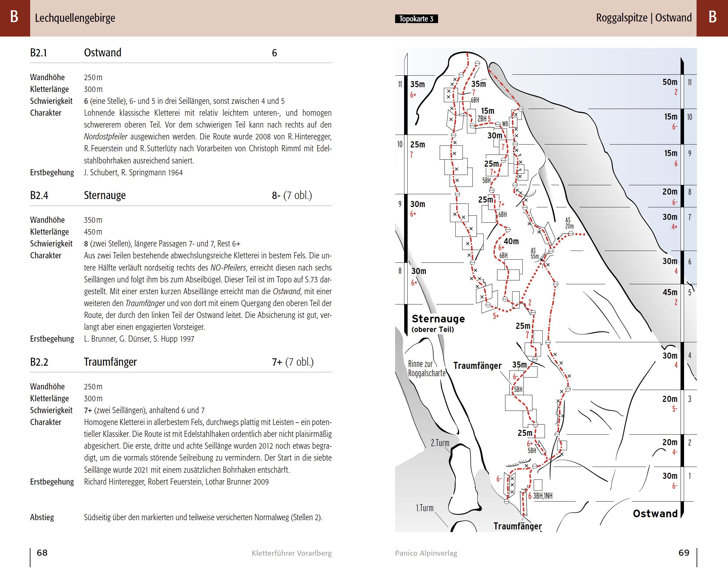Click the 'Sternauge' route title in the text

click(x=105, y=195)
